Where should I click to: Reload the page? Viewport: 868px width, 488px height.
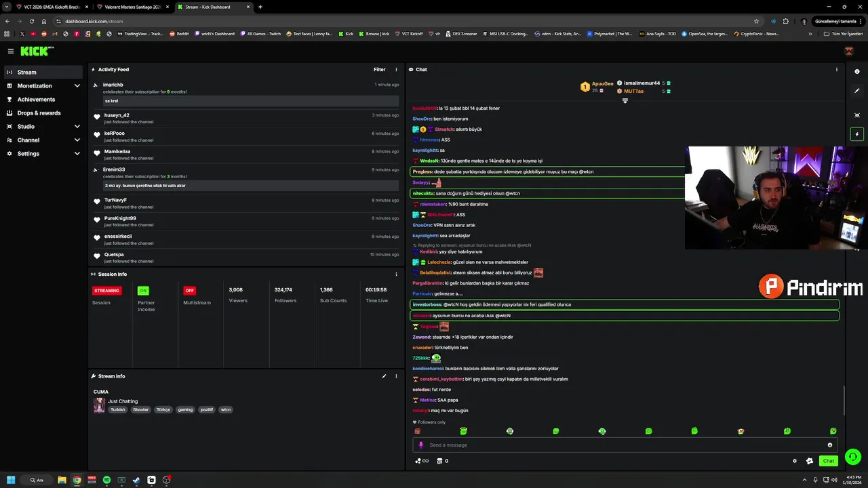click(32, 21)
